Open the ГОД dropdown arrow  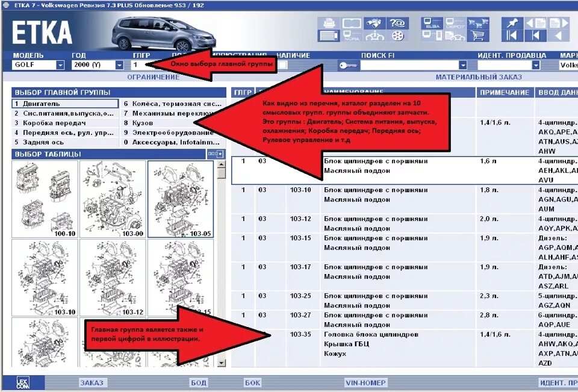point(119,65)
